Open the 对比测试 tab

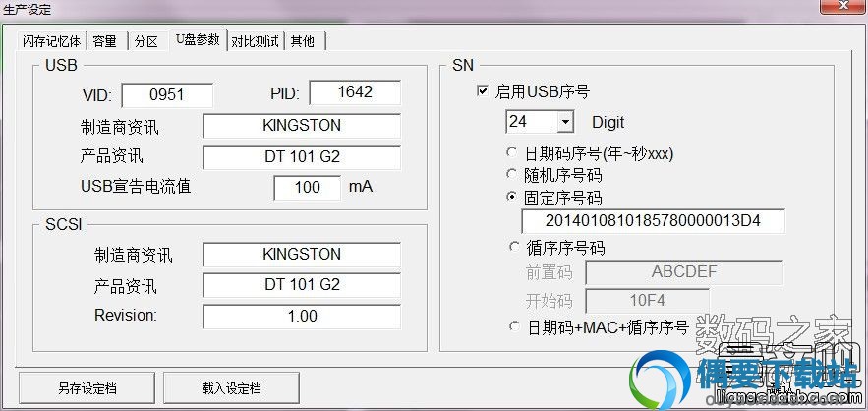click(x=256, y=41)
